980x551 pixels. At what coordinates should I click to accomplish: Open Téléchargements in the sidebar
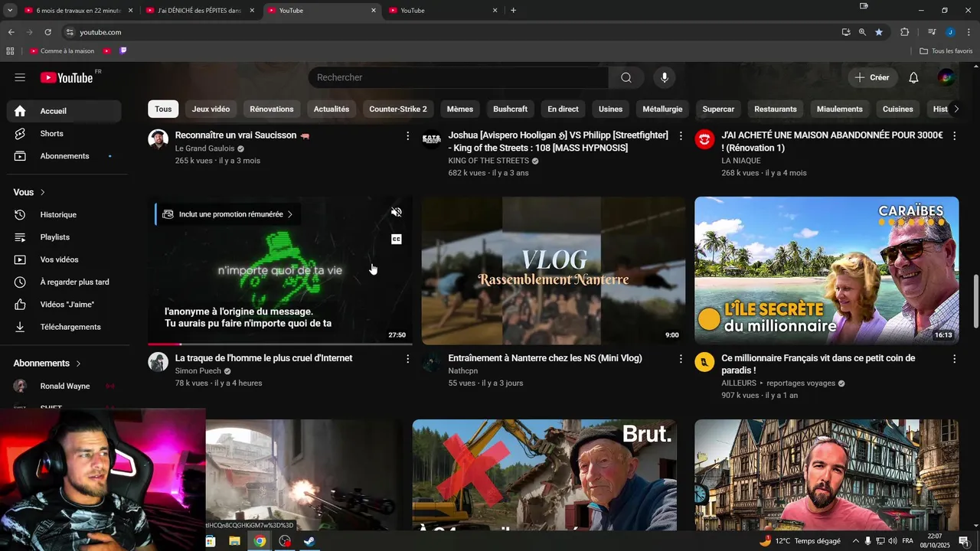64,327
